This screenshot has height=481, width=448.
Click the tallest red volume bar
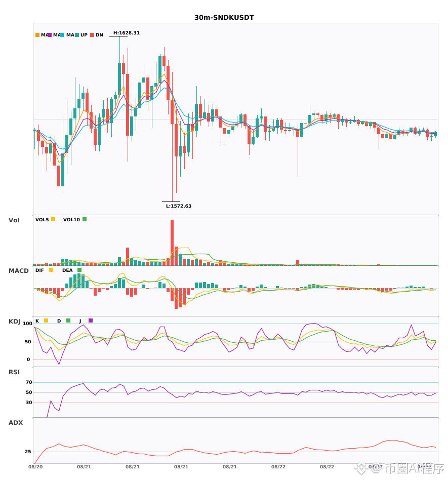coord(172,243)
